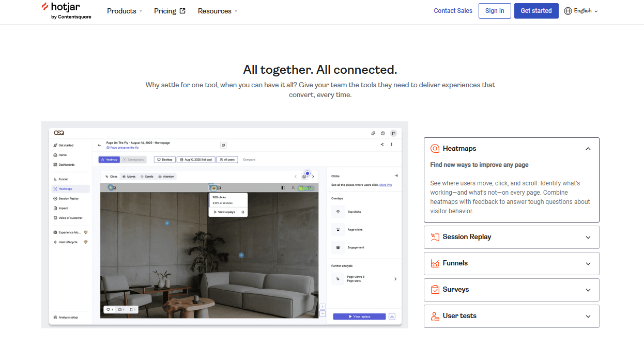This screenshot has height=348, width=644.
Task: Collapse the Heatmaps accordion section
Action: coord(512,149)
